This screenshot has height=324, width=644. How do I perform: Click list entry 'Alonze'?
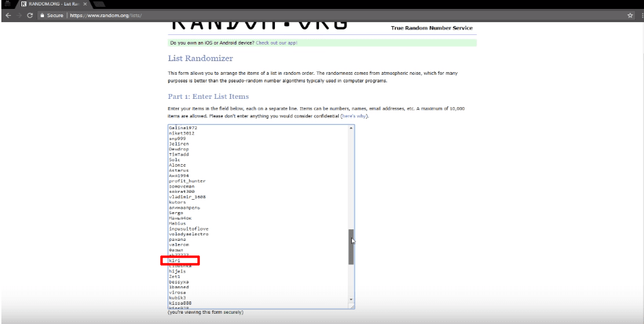pos(177,165)
